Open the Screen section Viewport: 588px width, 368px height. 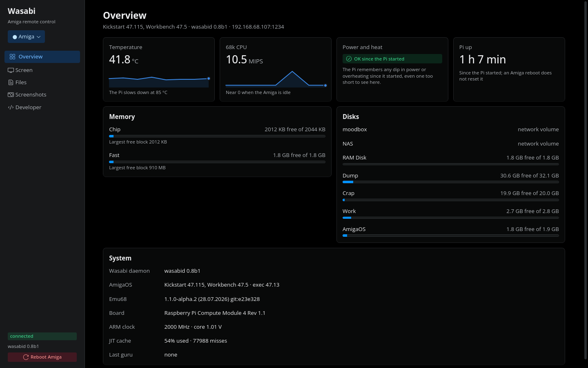coord(42,70)
